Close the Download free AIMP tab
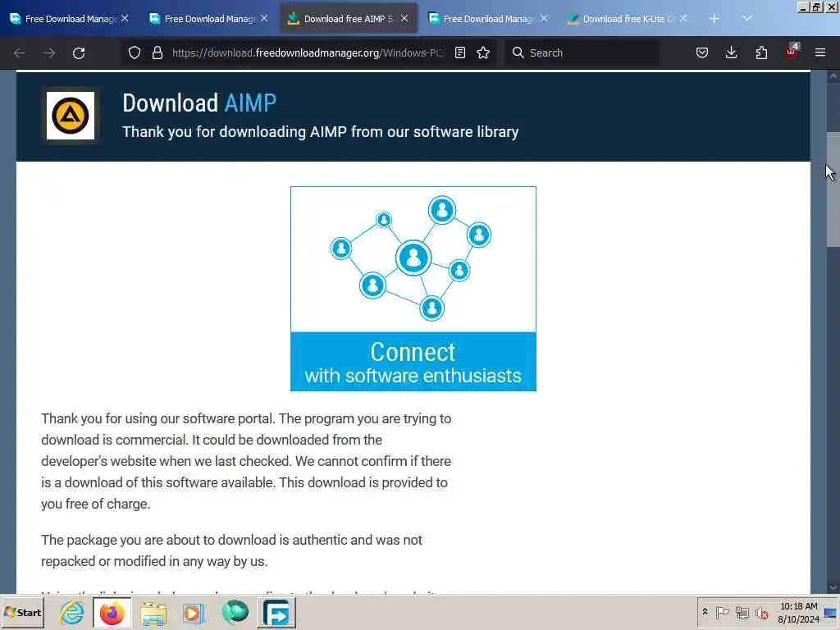 [x=404, y=18]
